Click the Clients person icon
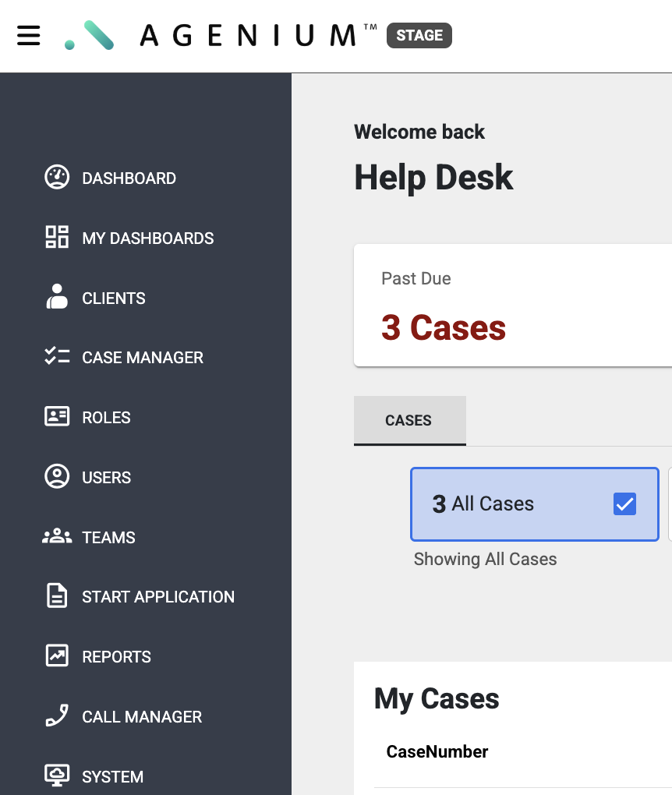672x795 pixels. click(57, 298)
